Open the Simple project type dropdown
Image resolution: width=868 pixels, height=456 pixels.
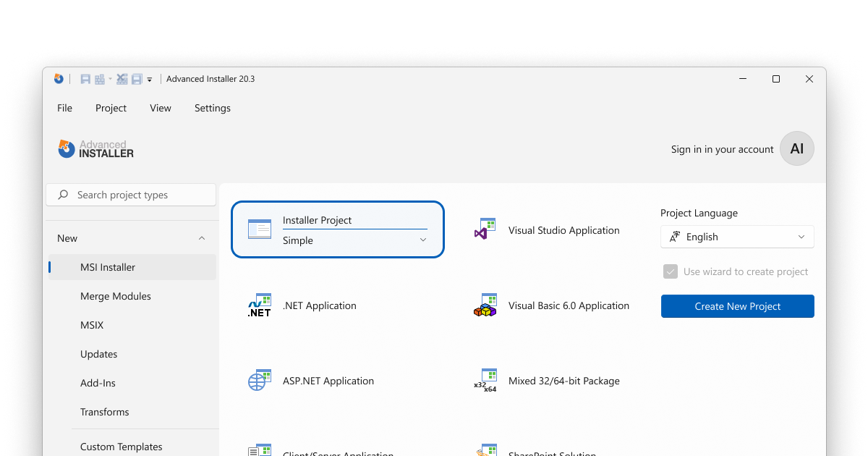click(354, 240)
